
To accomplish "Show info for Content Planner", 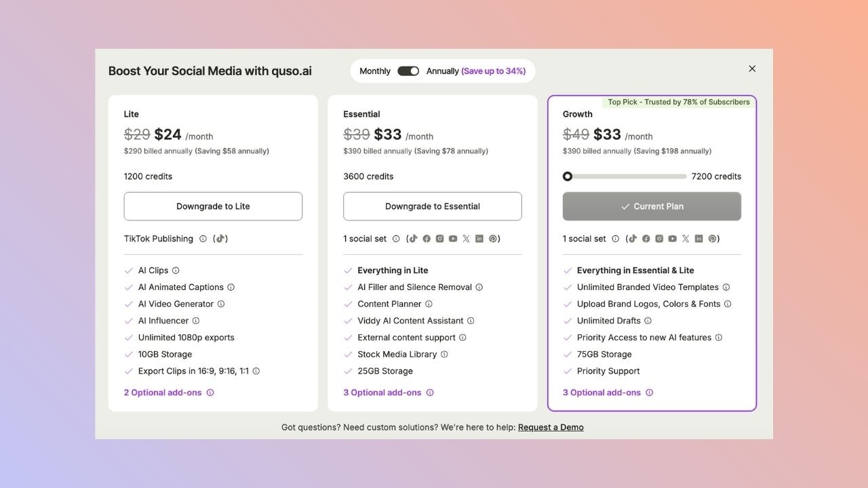I will [429, 304].
